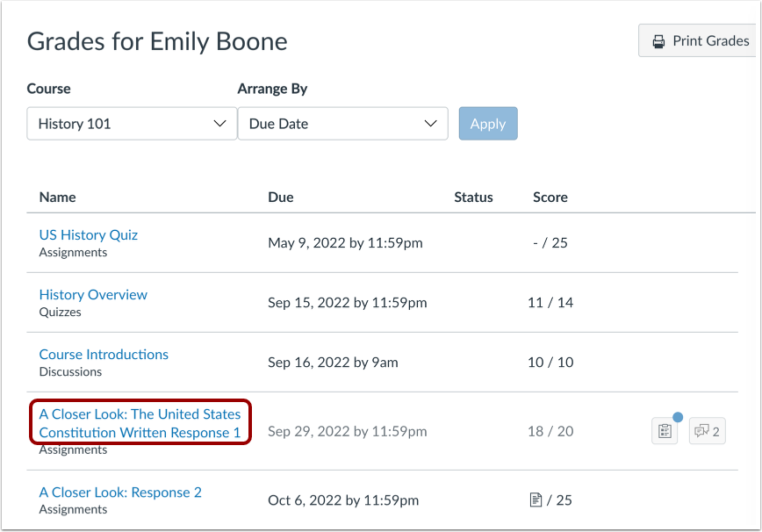
Task: Click the chevron arrow on the Due Date selector
Action: pyautogui.click(x=430, y=124)
